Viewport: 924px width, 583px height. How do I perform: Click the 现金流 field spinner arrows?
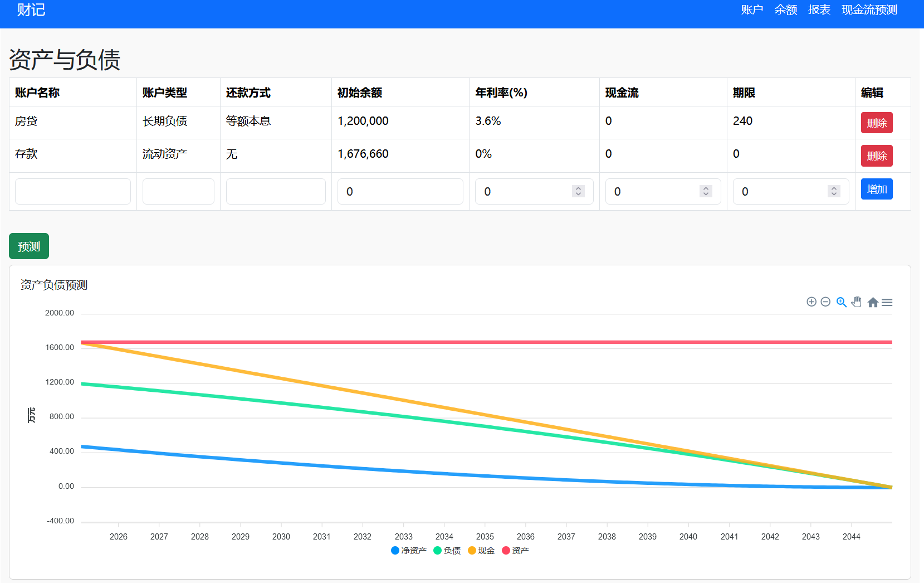[x=706, y=191]
